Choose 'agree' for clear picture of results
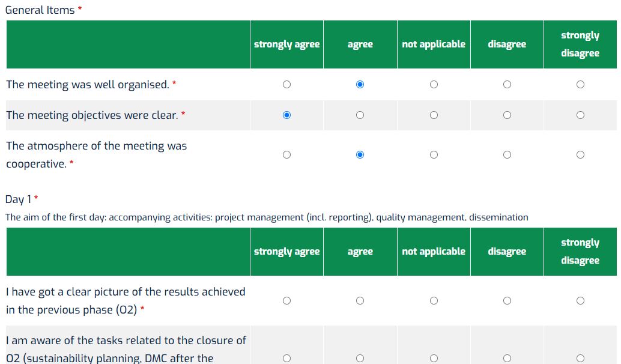The image size is (621, 364). point(360,301)
